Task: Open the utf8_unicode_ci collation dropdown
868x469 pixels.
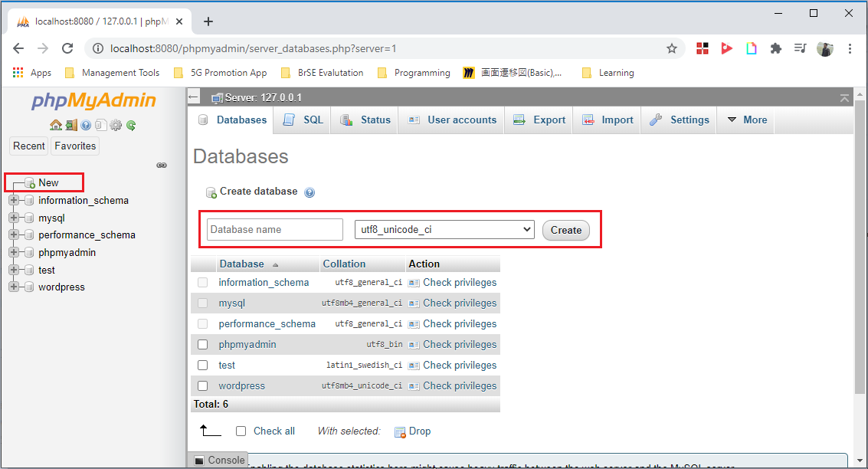Action: 444,229
